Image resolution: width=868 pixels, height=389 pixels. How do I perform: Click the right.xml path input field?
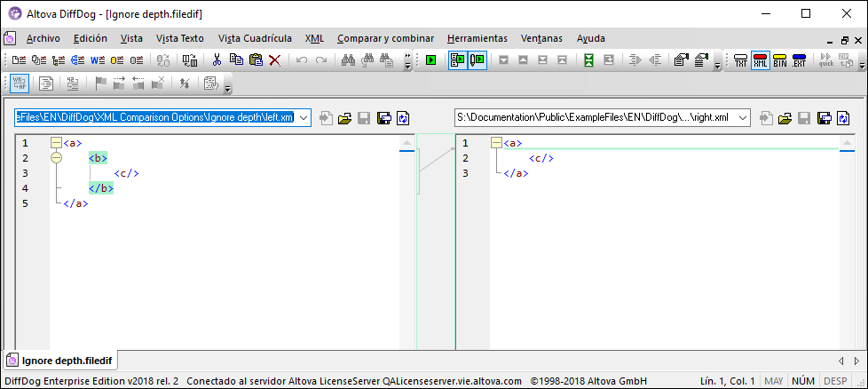pyautogui.click(x=596, y=117)
